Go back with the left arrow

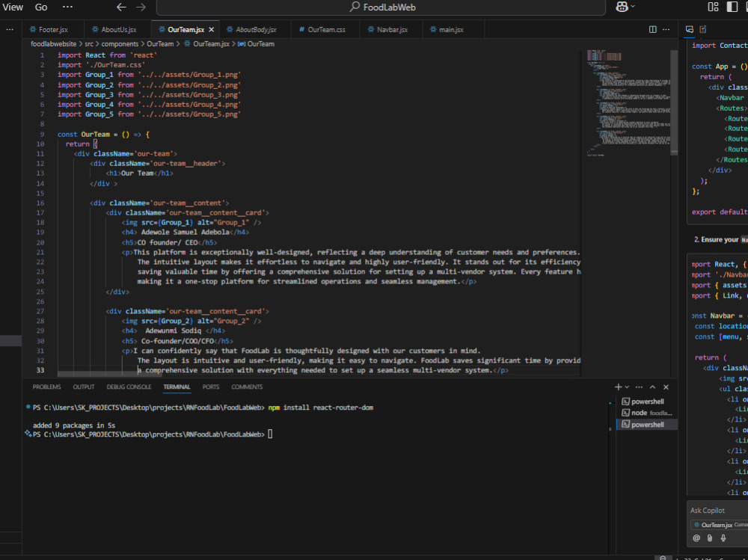click(x=122, y=7)
